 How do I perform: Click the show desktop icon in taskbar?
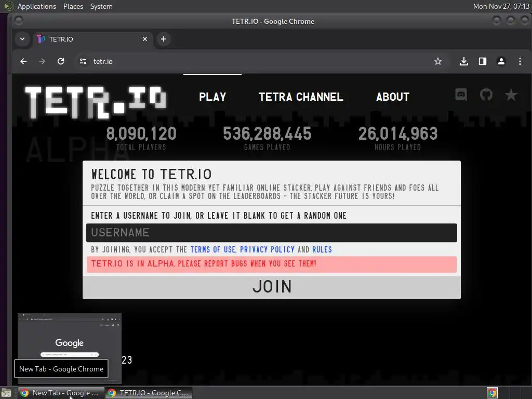[x=6, y=393]
